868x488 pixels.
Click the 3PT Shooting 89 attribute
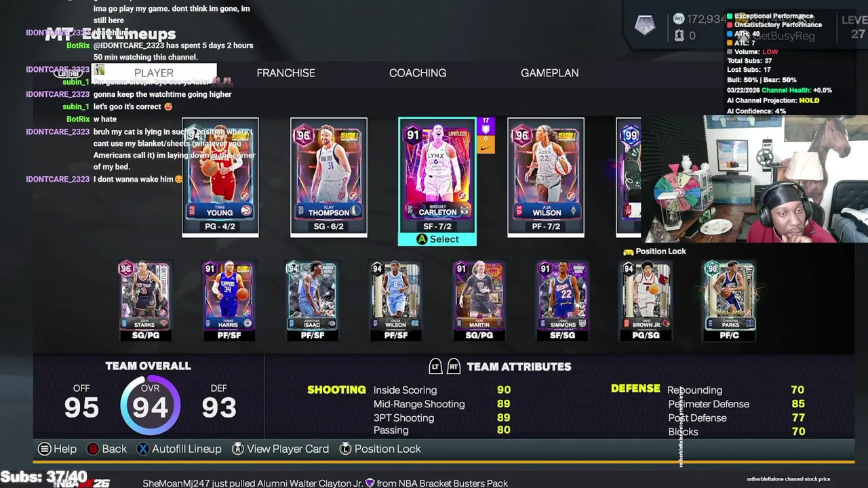pos(441,418)
